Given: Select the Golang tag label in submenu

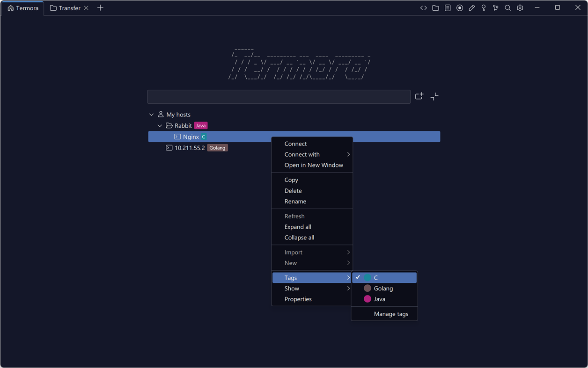Looking at the screenshot, I should pyautogui.click(x=383, y=289).
